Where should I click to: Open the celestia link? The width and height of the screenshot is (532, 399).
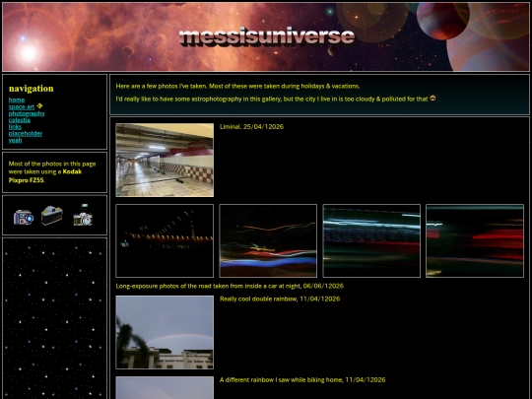pyautogui.click(x=20, y=120)
